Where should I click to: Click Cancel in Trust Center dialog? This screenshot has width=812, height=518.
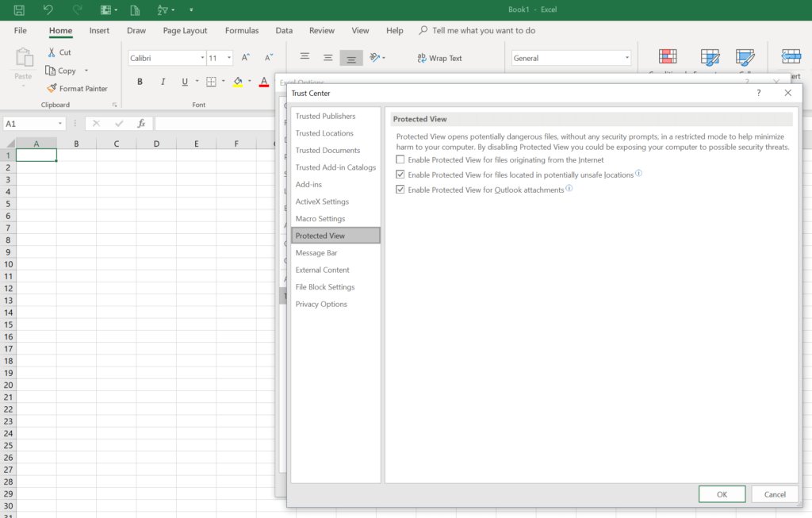[775, 494]
